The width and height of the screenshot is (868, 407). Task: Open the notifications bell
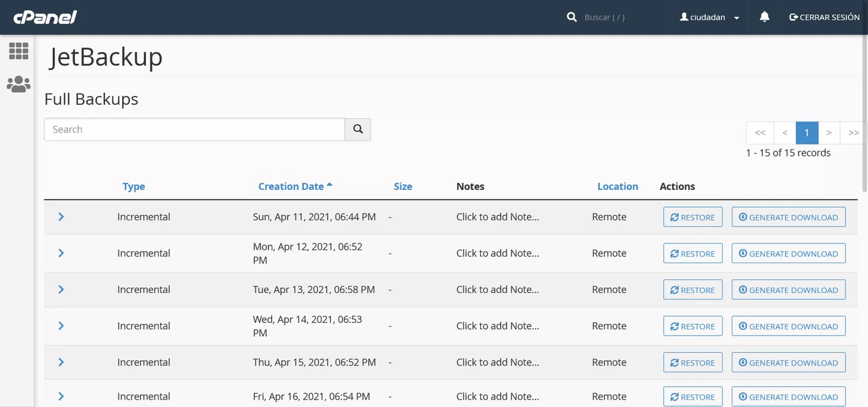[764, 17]
